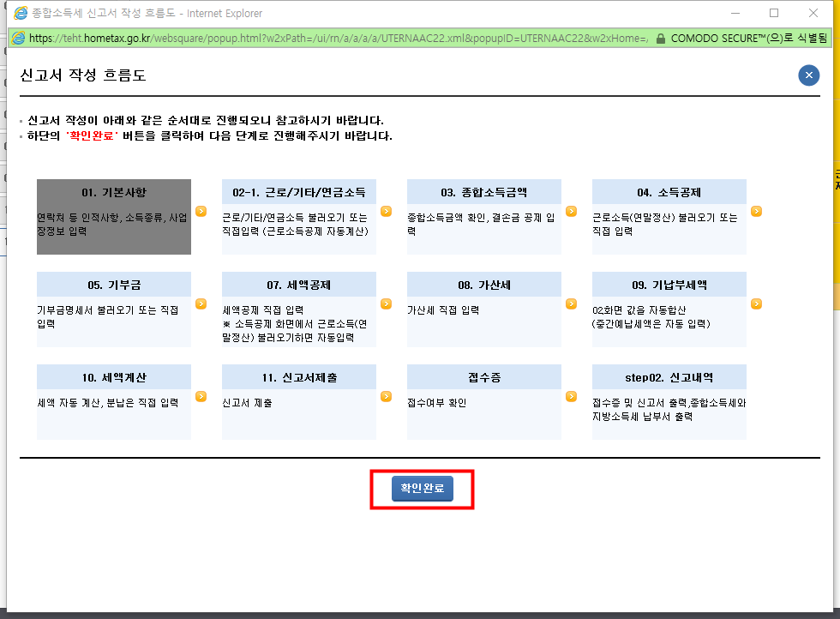Click the hometax URL in address bar
This screenshot has height=619, width=840.
[338, 39]
